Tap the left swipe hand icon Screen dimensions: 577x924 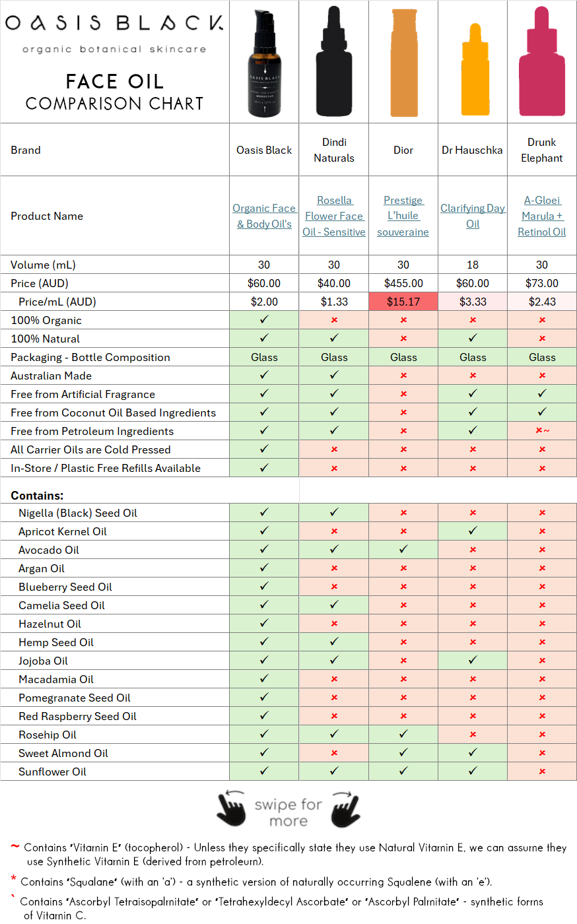coord(231,808)
